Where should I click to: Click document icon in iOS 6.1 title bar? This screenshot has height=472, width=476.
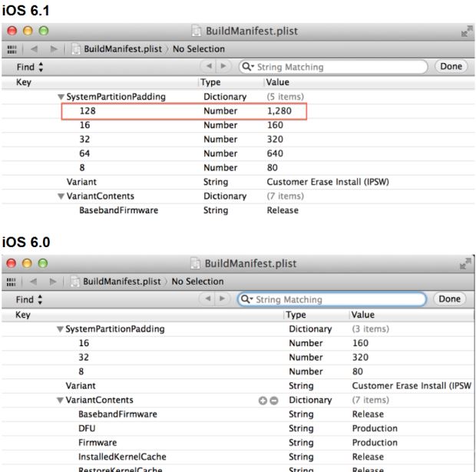[x=197, y=31]
